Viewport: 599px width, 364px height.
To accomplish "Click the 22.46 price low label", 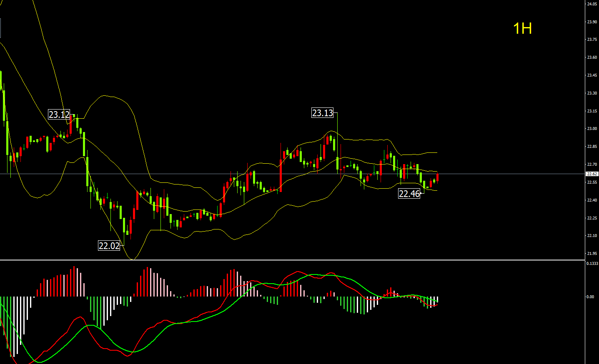I will point(409,194).
